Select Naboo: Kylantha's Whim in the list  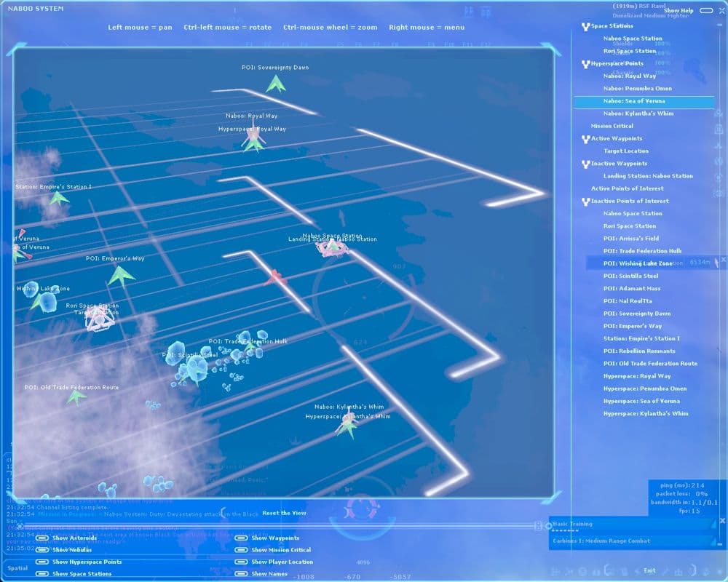638,113
